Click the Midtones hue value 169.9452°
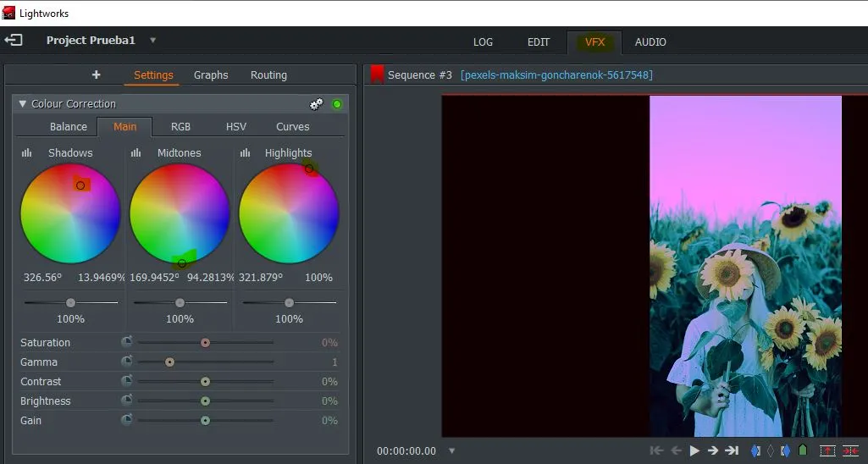The height and width of the screenshot is (464, 868). pyautogui.click(x=154, y=278)
